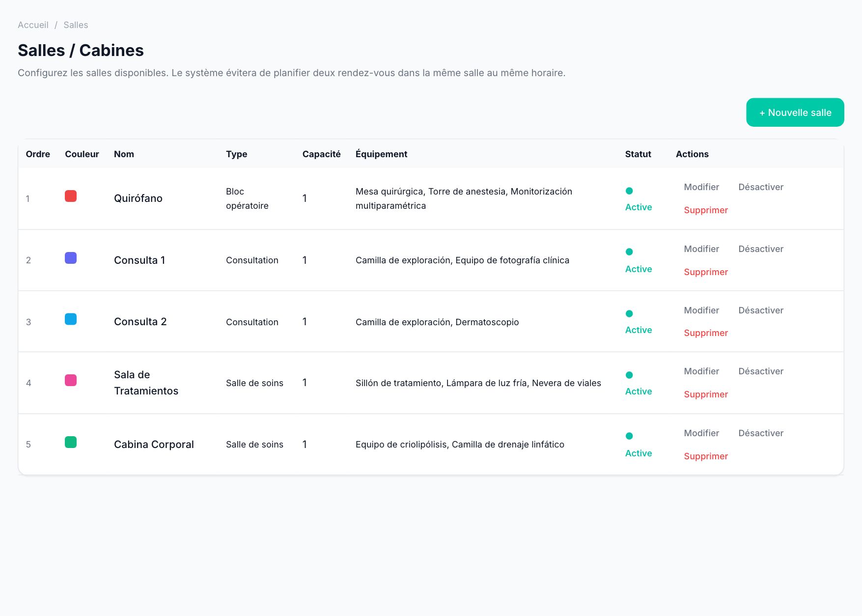The image size is (862, 616).
Task: Click the red color swatch for Quirófano
Action: coord(71,196)
